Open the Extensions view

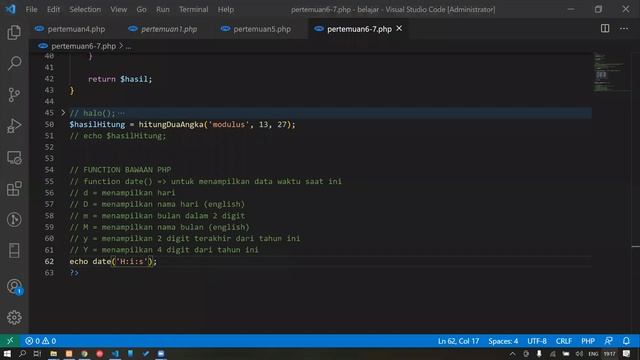click(x=14, y=189)
